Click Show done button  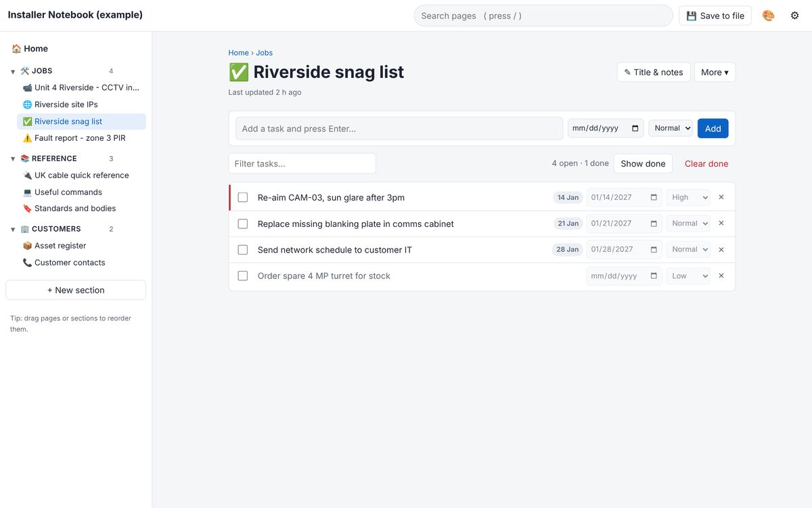pos(643,163)
